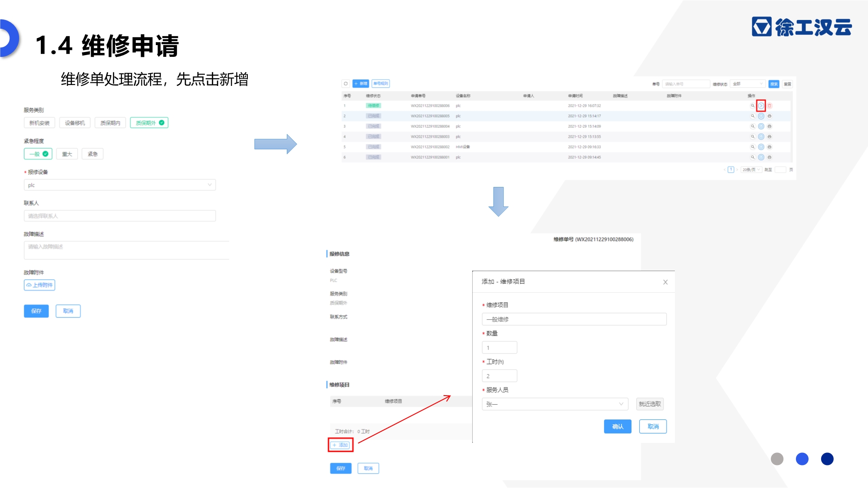
Task: Go to page 1 in pagination
Action: 731,170
